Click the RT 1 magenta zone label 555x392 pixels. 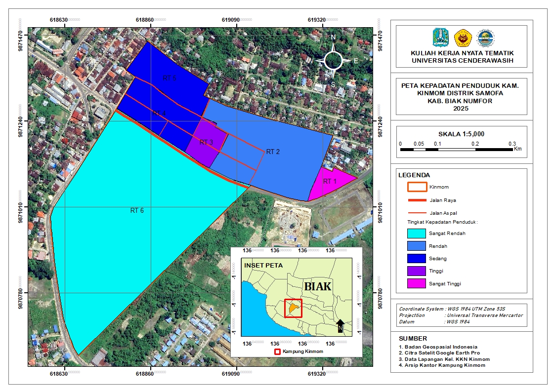pos(330,182)
